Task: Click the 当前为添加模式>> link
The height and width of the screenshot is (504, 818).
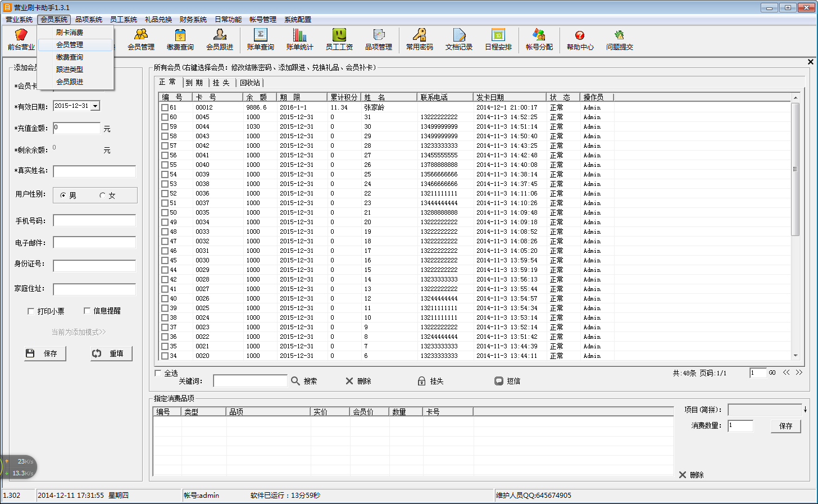Action: click(x=79, y=332)
